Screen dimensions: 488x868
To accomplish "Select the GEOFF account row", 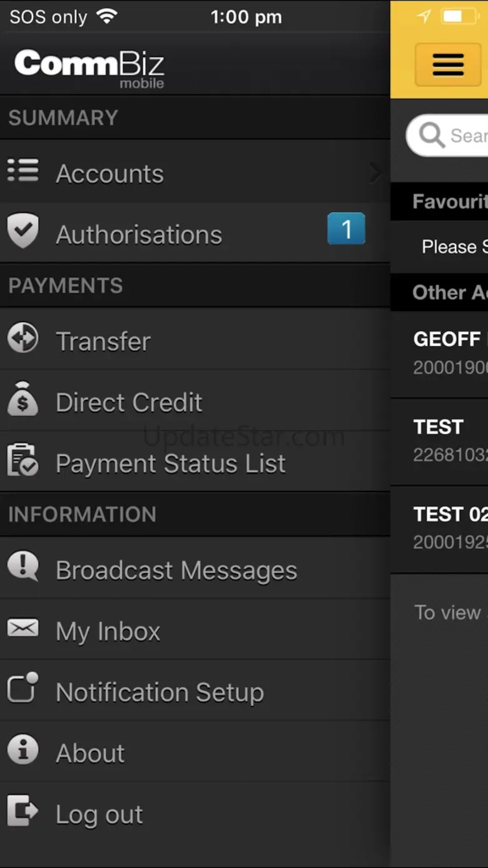I will pos(449,353).
